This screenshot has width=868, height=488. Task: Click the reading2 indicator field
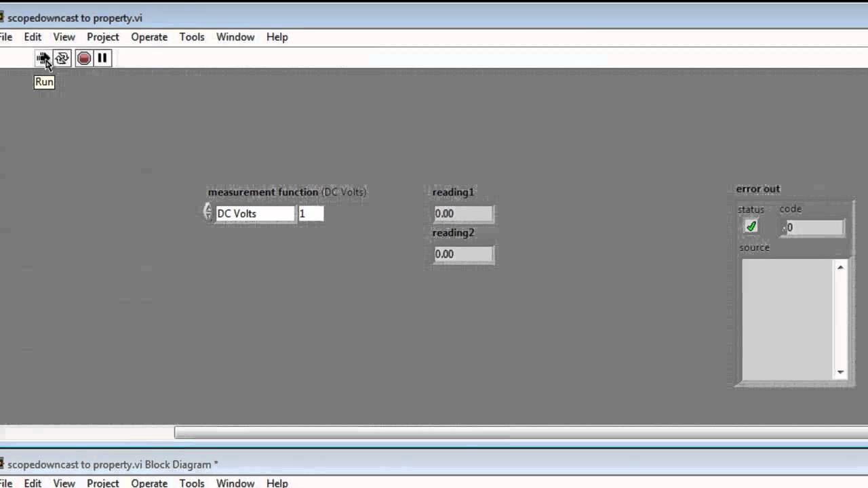(464, 254)
